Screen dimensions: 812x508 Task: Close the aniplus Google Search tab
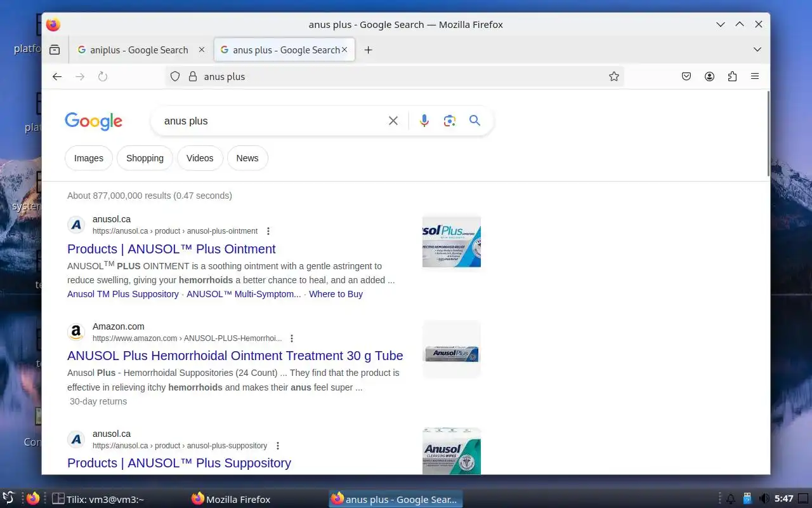point(202,50)
